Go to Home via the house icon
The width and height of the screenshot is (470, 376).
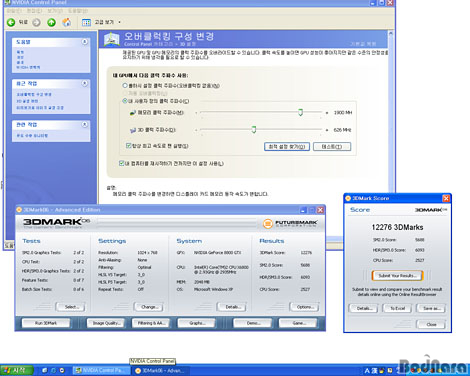tap(67, 22)
